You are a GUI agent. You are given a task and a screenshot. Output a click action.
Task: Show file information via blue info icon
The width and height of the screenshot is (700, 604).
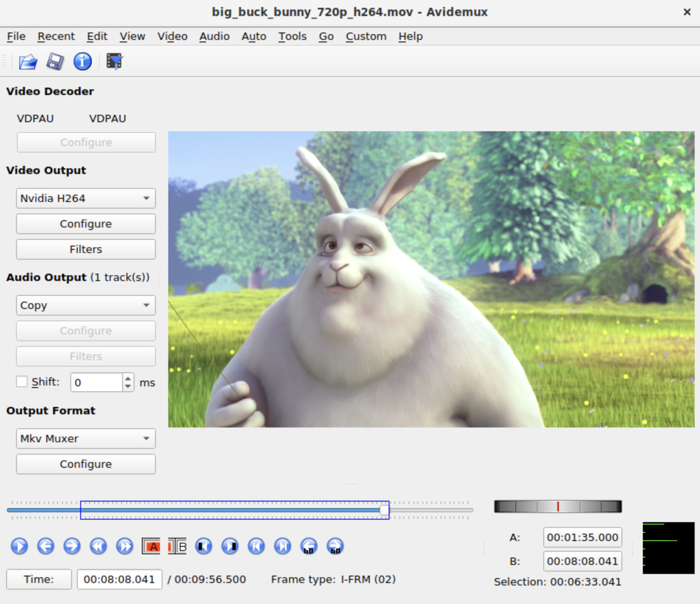(x=82, y=62)
